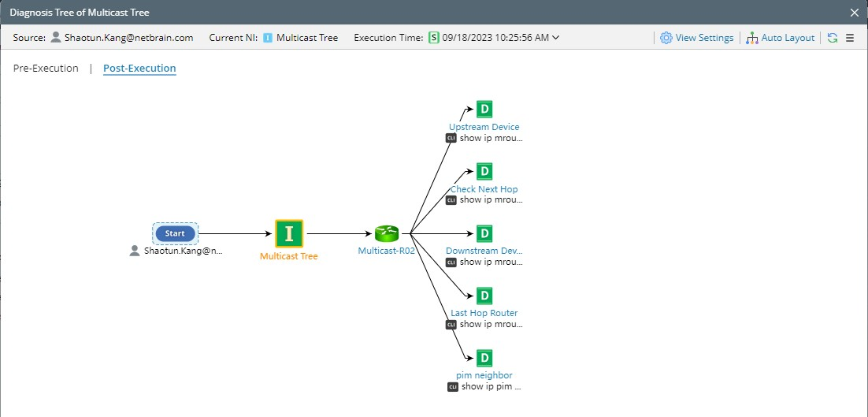Image resolution: width=868 pixels, height=417 pixels.
Task: Click the Last Hop Router diagnosis icon
Action: pos(485,296)
